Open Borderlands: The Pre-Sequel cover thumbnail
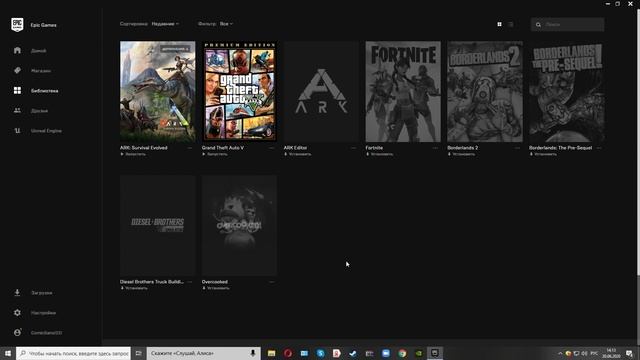The height and width of the screenshot is (360, 640). (567, 91)
